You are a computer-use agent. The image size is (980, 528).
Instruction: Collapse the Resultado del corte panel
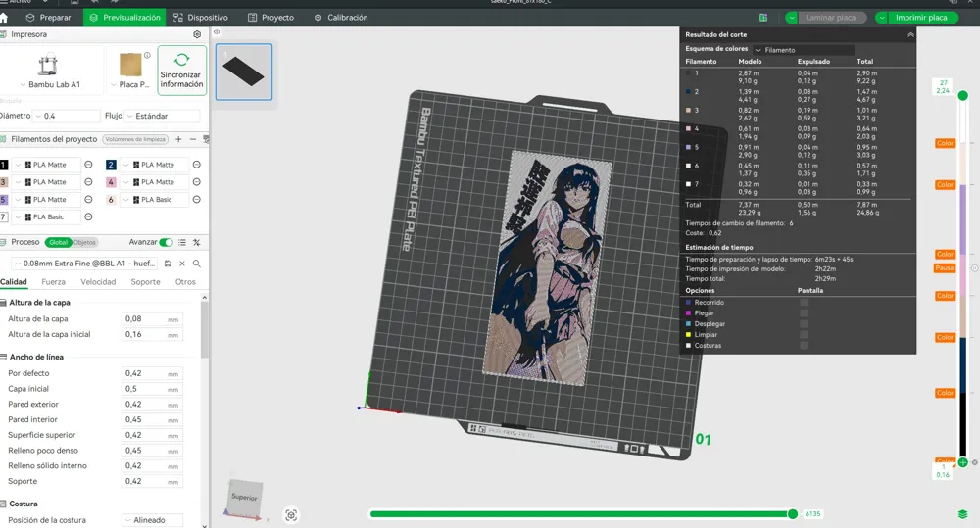tap(910, 35)
